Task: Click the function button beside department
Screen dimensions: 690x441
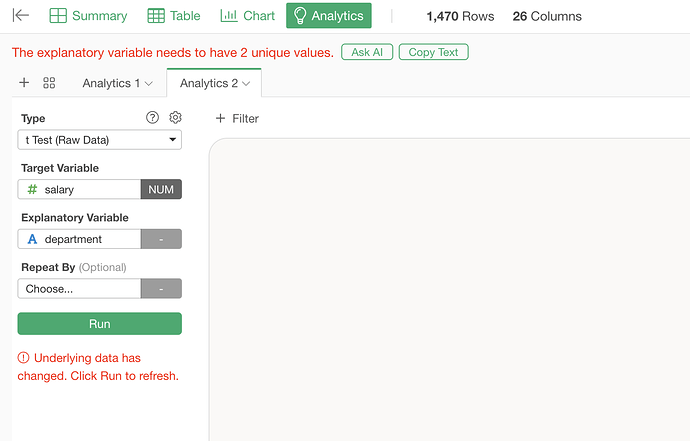Action: click(x=161, y=239)
